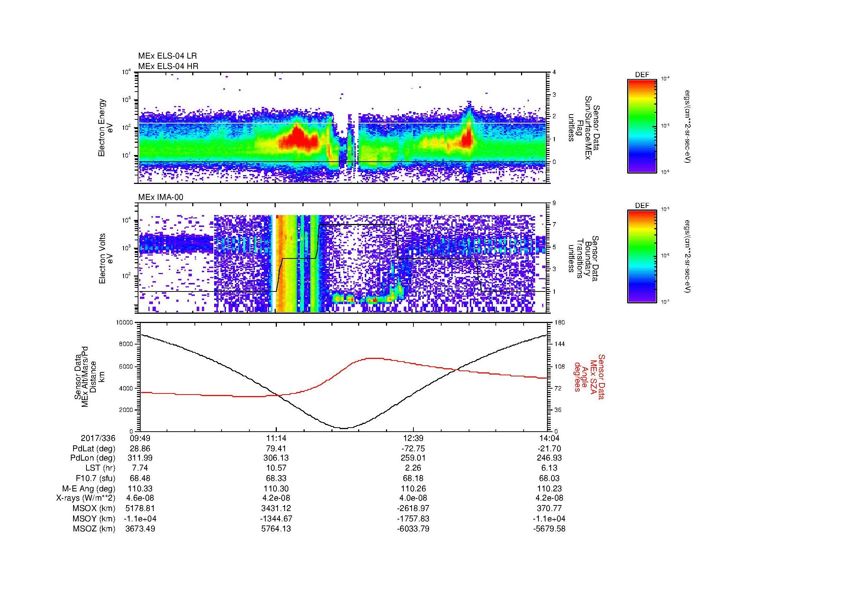Click the MEx ELS-04 LR title label

point(167,56)
